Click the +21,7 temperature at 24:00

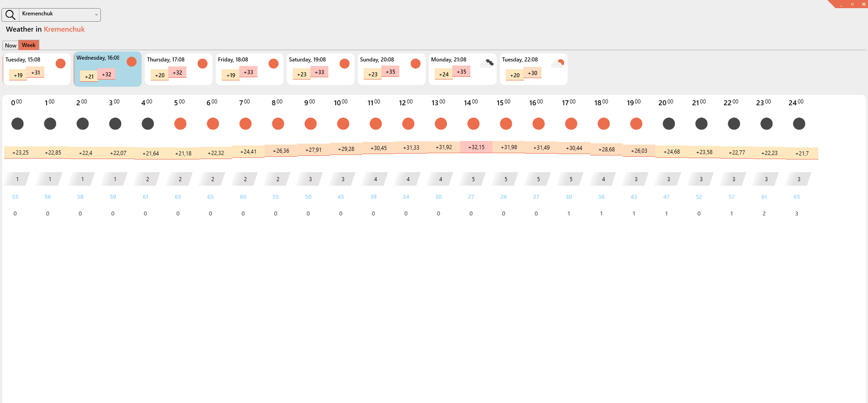[802, 154]
